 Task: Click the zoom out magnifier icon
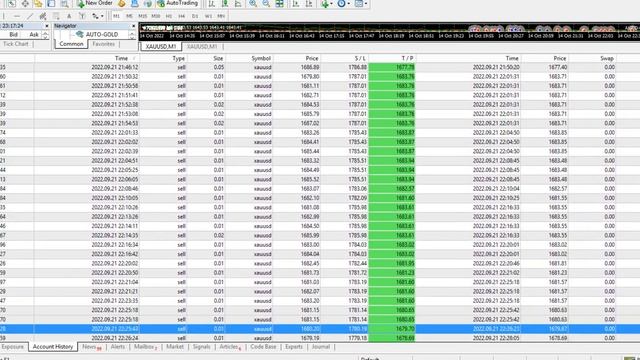[266, 4]
